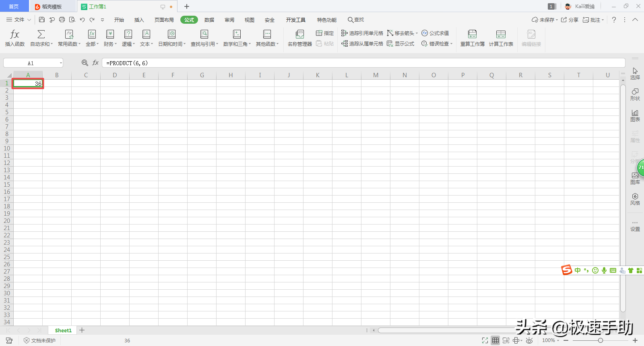
Task: Click the Save icon in quick access toolbar
Action: coord(42,20)
